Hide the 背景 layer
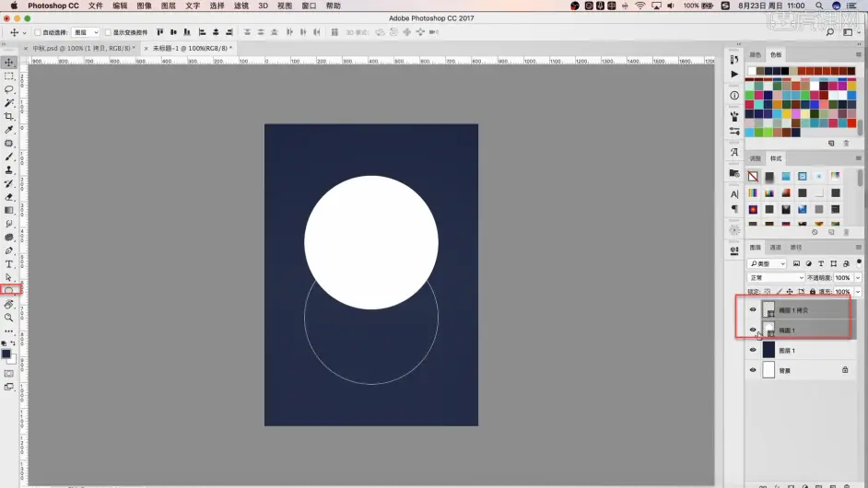Image resolution: width=868 pixels, height=488 pixels. click(753, 370)
